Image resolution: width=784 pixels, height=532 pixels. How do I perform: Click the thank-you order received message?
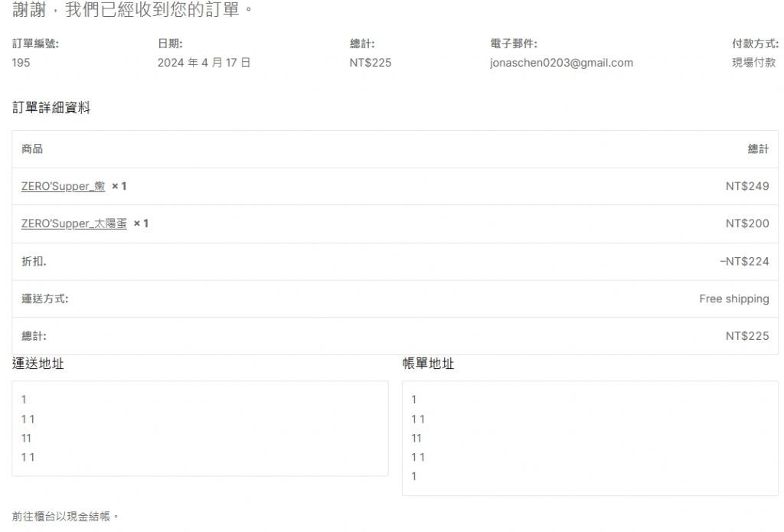point(132,11)
